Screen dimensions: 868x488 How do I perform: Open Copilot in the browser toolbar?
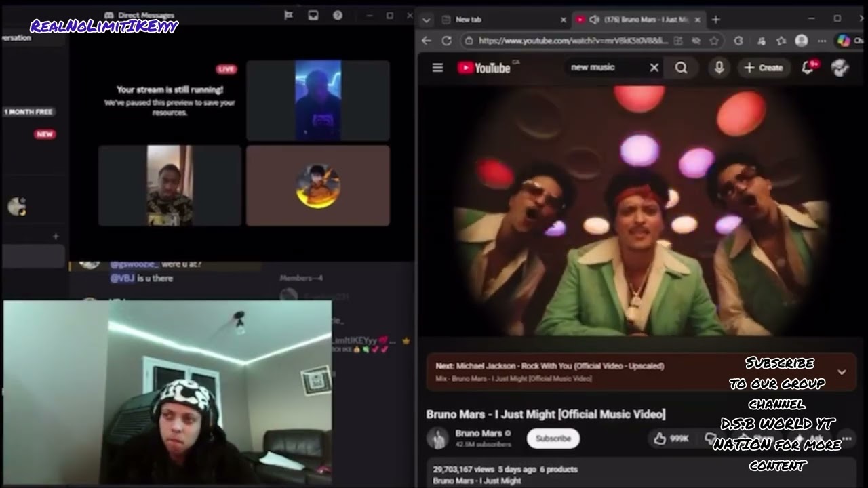point(844,41)
